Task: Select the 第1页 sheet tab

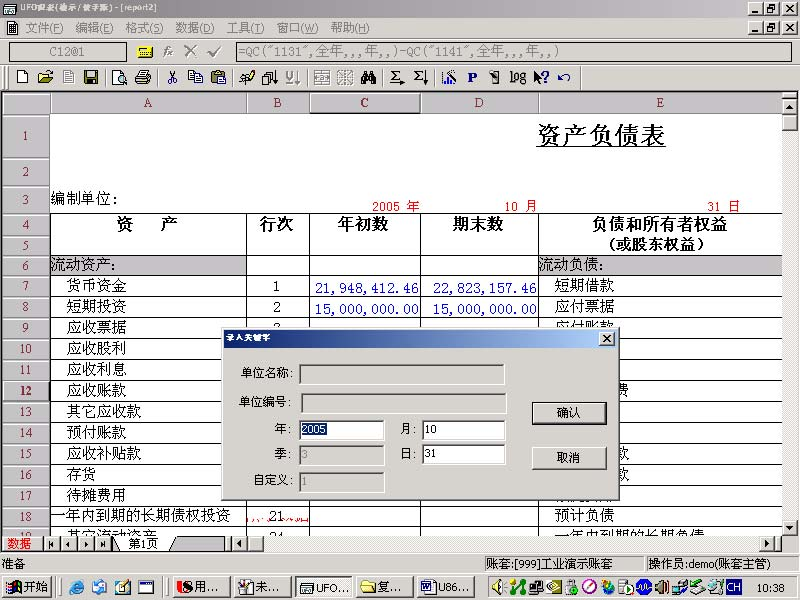Action: click(x=142, y=544)
